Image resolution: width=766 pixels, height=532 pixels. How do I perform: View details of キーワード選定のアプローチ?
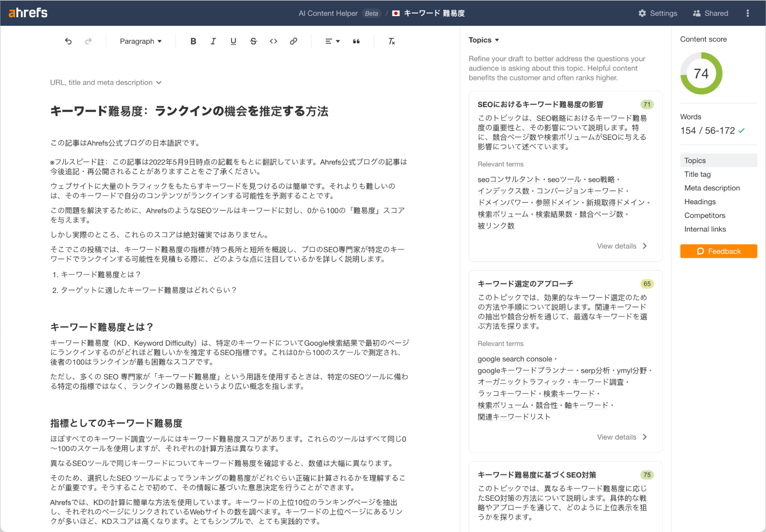point(622,437)
